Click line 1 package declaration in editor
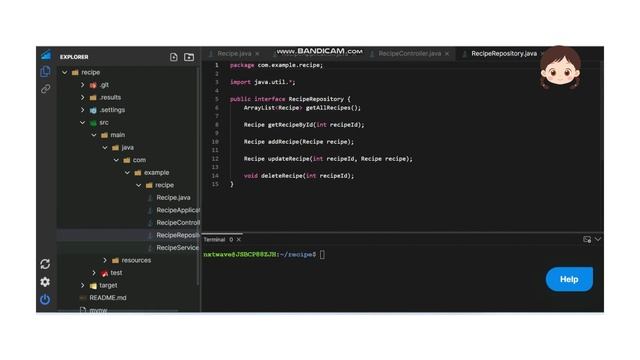Viewport: 640px width, 360px height. (x=276, y=65)
